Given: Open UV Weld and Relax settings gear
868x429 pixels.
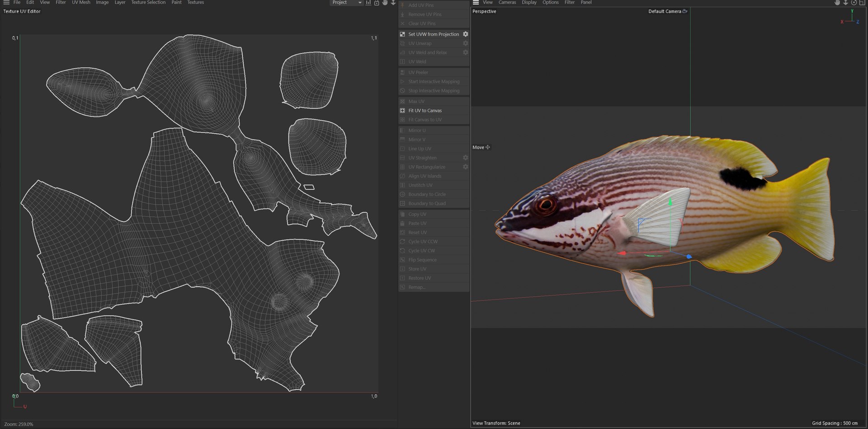Looking at the screenshot, I should (465, 52).
